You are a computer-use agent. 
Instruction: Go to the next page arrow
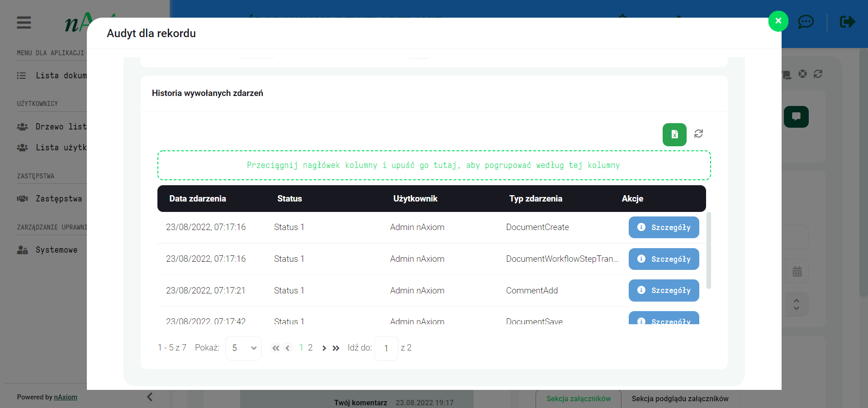click(x=324, y=348)
